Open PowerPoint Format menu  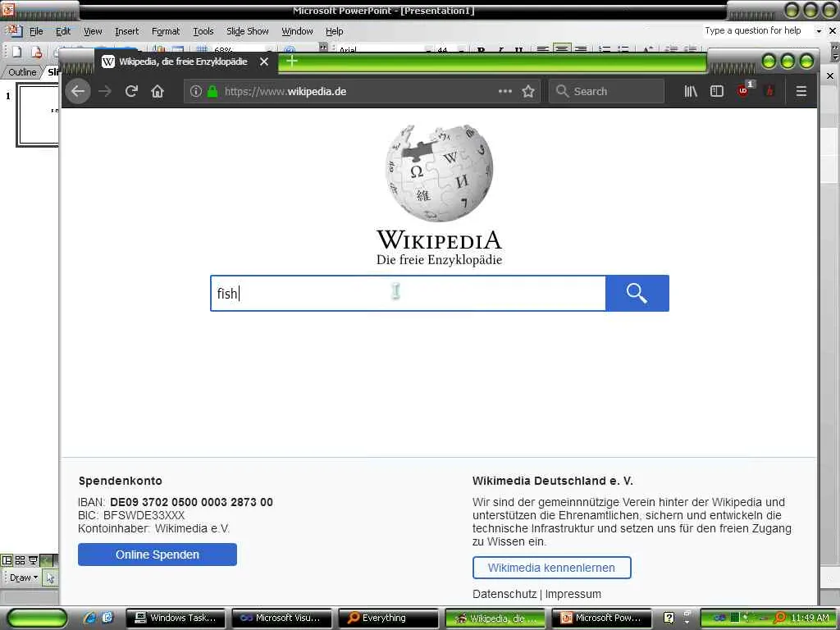166,31
